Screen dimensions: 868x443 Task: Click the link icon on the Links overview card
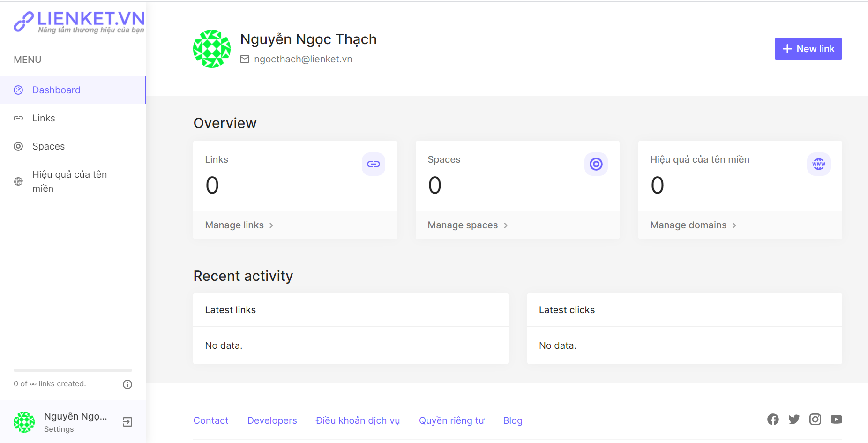click(373, 164)
